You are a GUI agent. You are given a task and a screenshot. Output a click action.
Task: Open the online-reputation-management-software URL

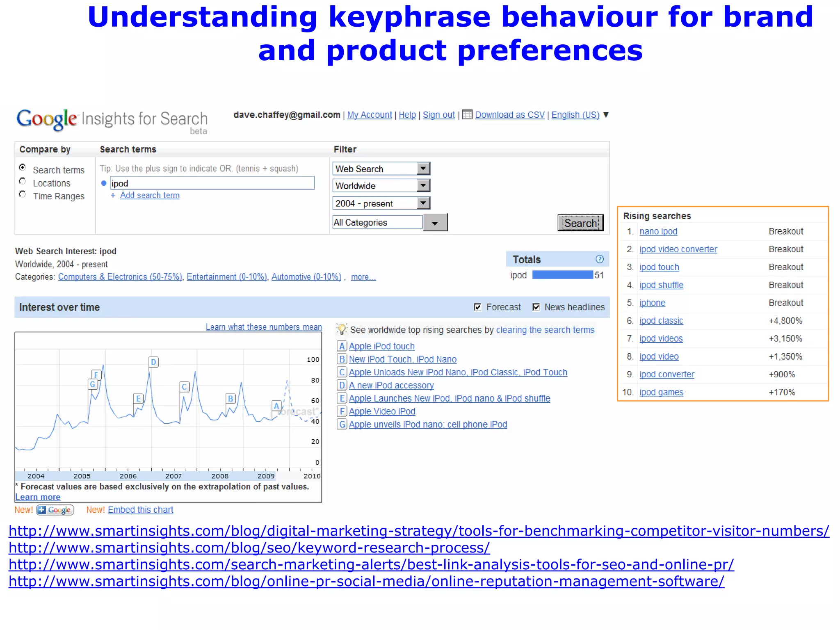(366, 581)
